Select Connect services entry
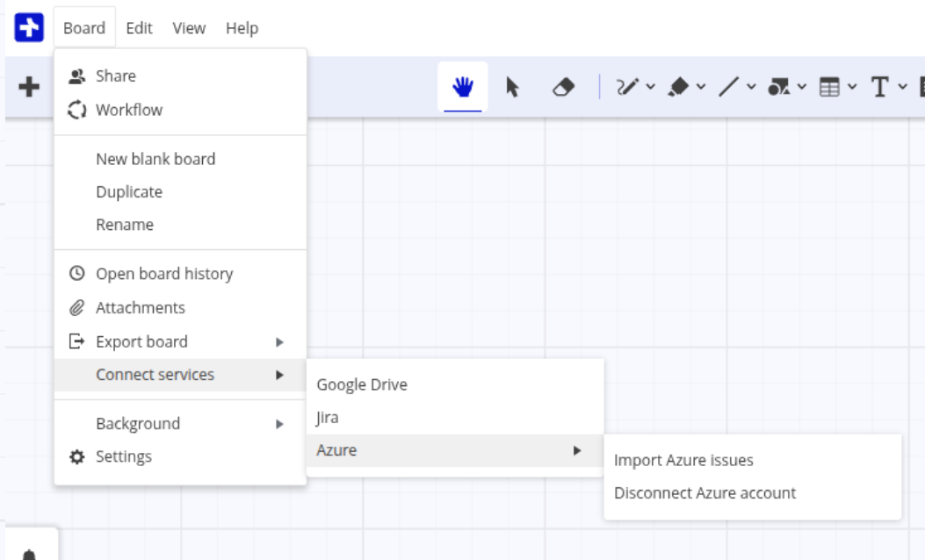Image resolution: width=925 pixels, height=560 pixels. coord(180,375)
